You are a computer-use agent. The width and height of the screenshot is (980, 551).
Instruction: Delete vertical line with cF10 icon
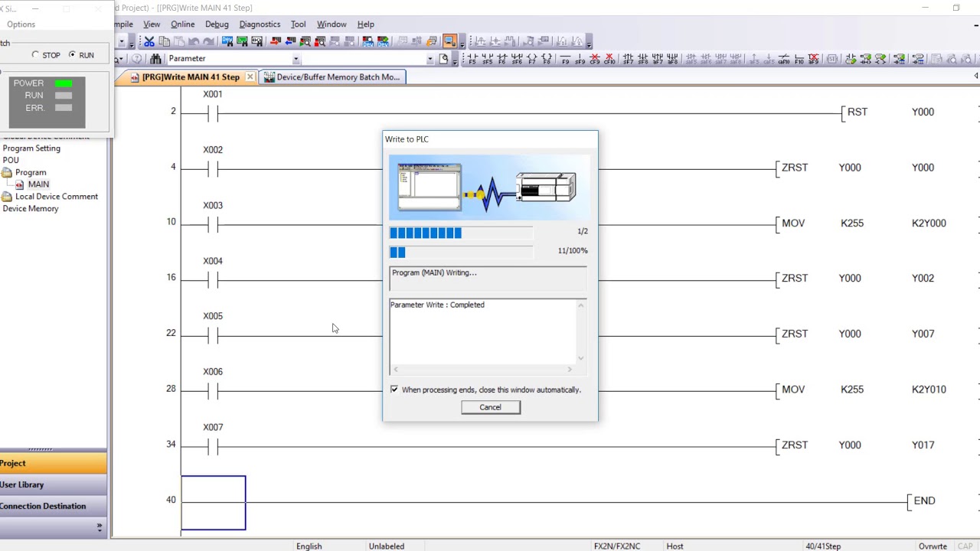pos(609,58)
